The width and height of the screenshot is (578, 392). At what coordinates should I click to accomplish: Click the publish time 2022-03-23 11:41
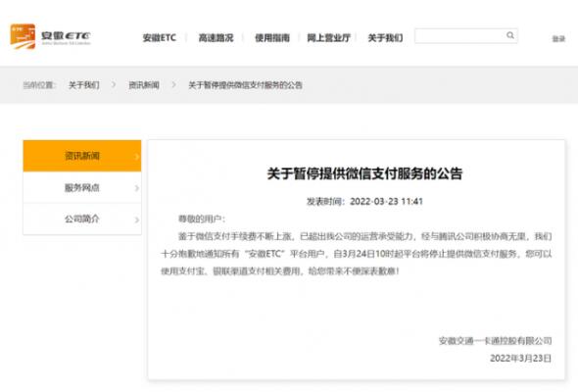click(386, 201)
